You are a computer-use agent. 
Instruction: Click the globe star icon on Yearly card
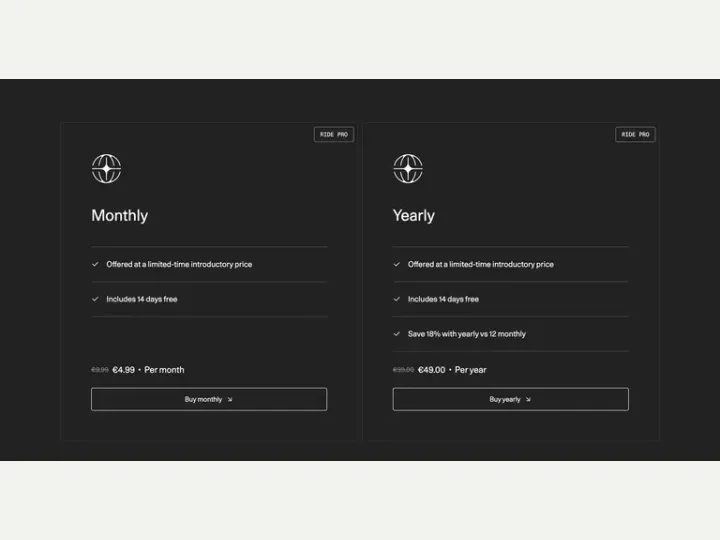point(408,169)
